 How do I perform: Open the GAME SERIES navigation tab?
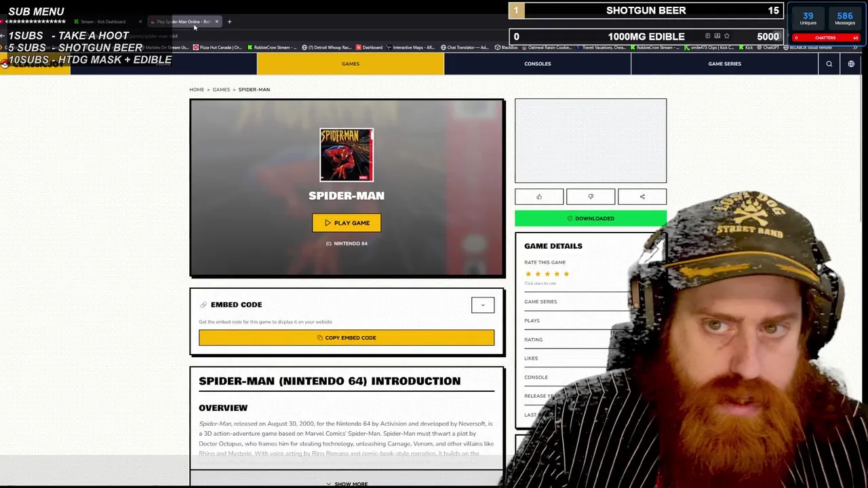[724, 64]
